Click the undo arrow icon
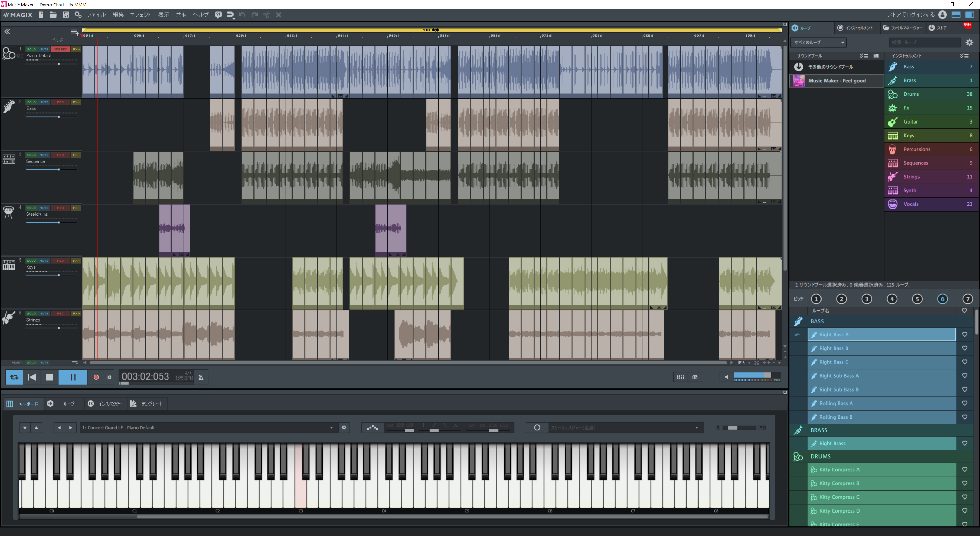 click(242, 15)
